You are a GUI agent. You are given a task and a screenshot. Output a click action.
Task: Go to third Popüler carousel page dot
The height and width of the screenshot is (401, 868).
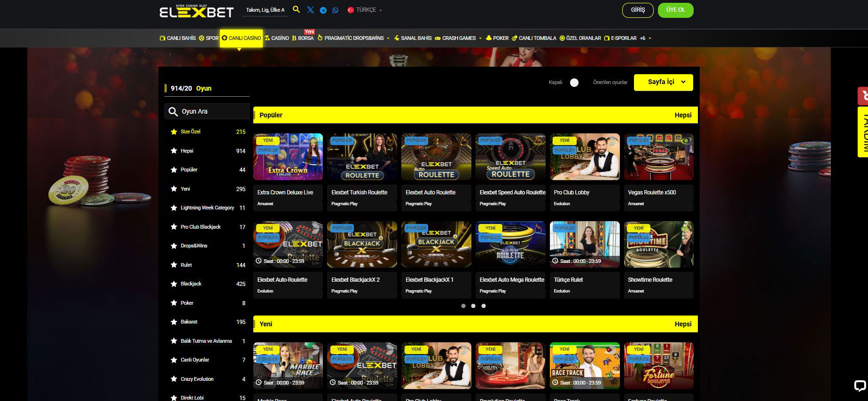[484, 306]
